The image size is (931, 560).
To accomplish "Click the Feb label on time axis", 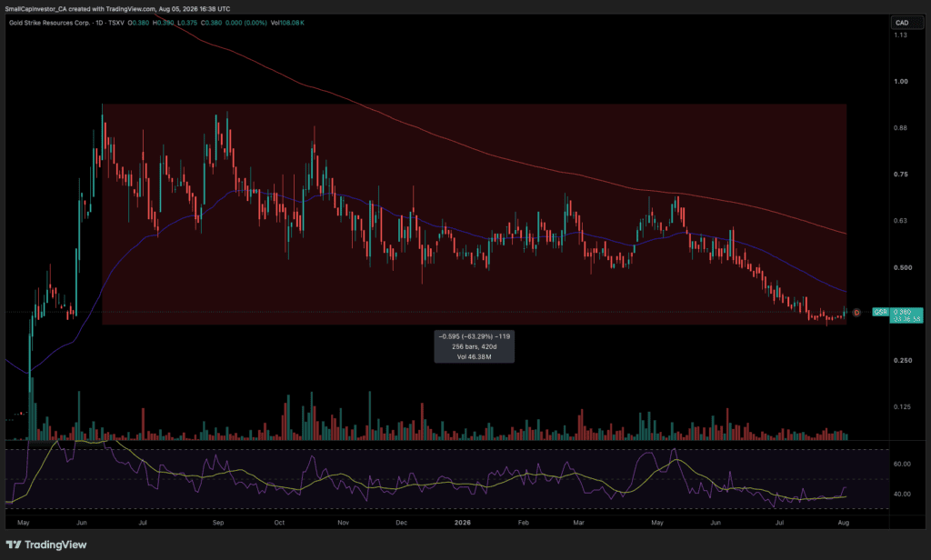I will (x=523, y=523).
